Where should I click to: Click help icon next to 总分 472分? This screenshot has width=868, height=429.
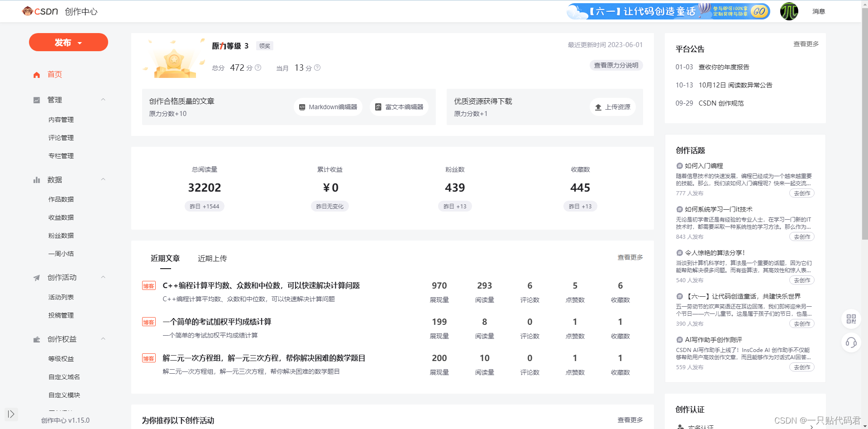click(258, 67)
